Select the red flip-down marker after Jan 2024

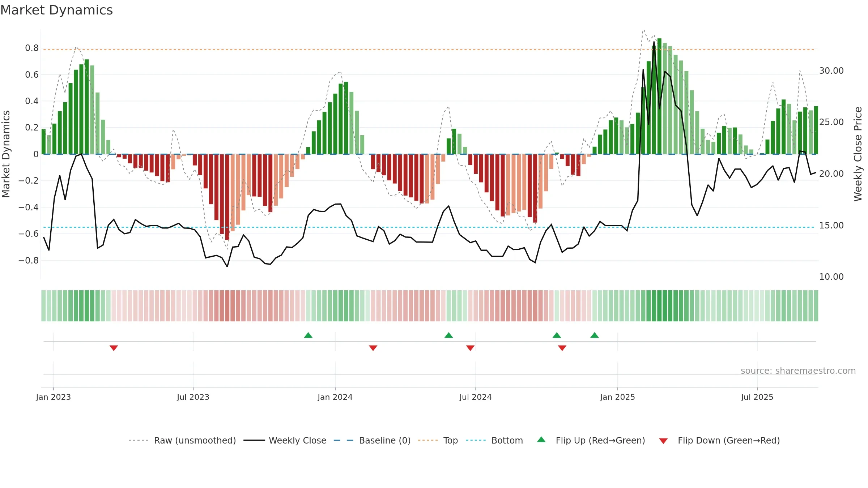click(x=373, y=348)
